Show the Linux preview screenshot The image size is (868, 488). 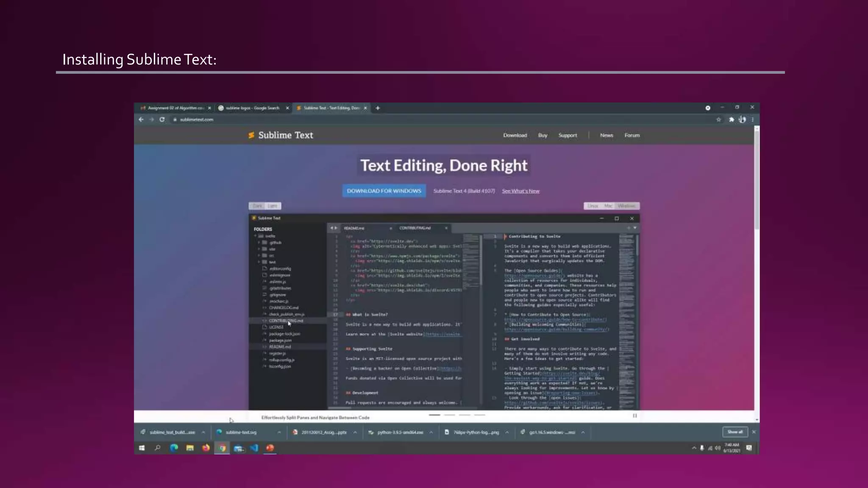(x=593, y=206)
